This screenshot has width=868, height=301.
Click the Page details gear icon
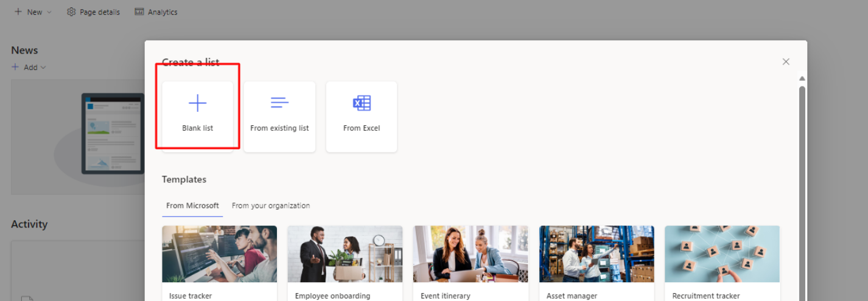click(x=71, y=12)
